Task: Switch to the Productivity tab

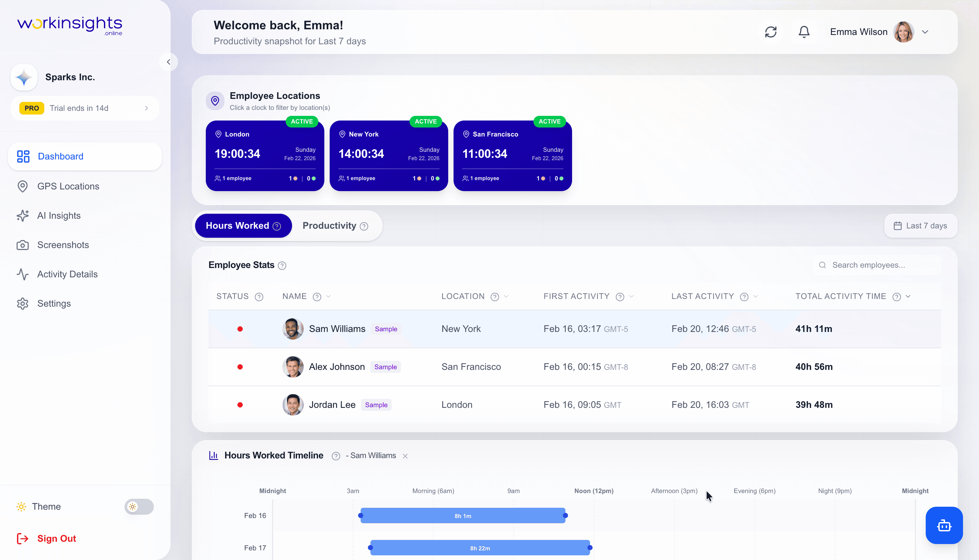Action: [335, 226]
